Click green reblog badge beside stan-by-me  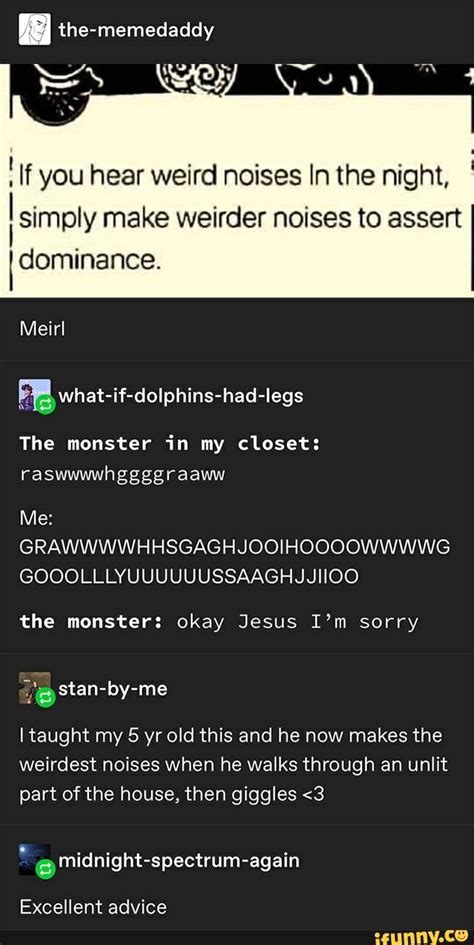click(46, 699)
